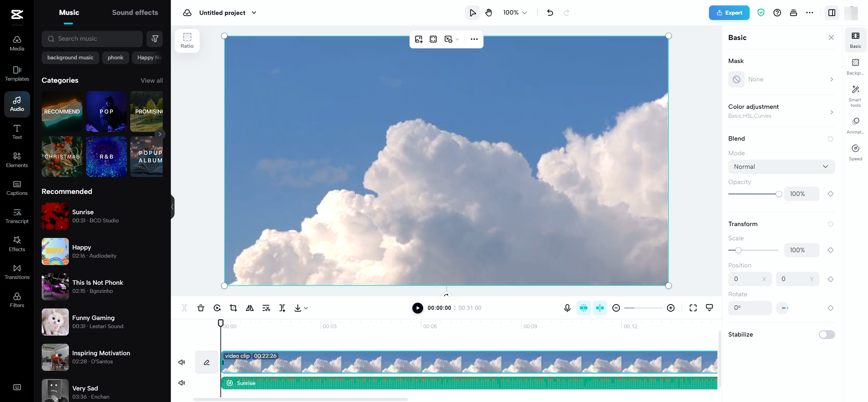This screenshot has width=868, height=402.
Task: Click View all categories link
Action: tap(152, 81)
